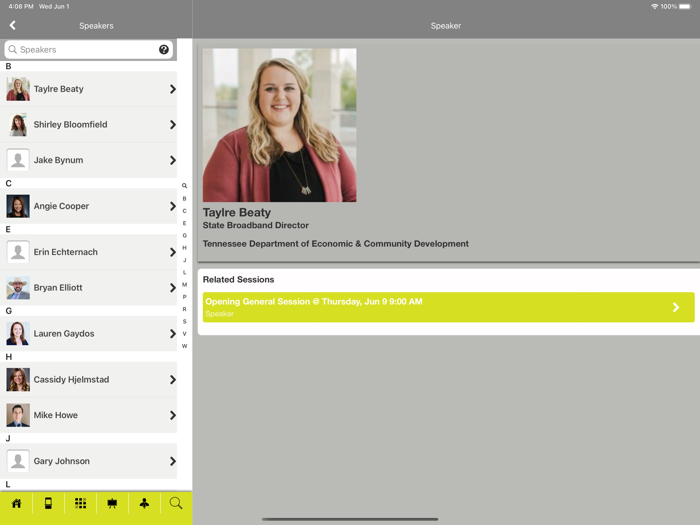The image size is (700, 525).
Task: Jump to letter J in alphabet index
Action: (x=184, y=260)
